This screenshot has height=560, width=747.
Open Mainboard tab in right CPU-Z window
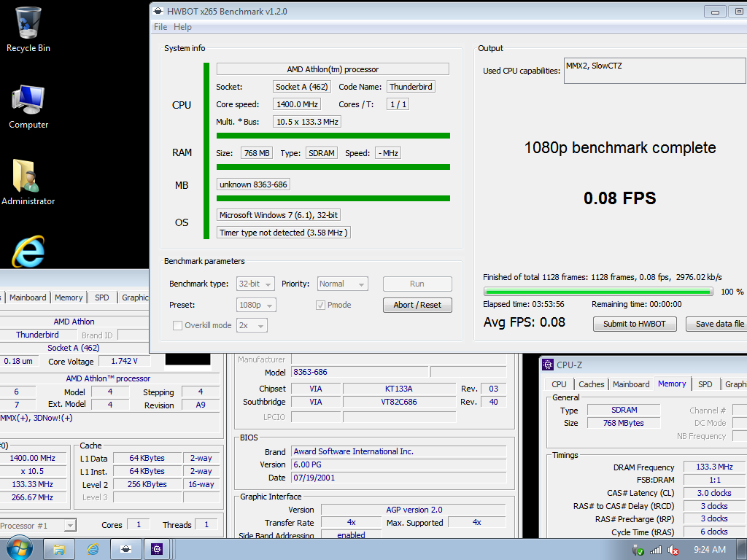(x=631, y=384)
